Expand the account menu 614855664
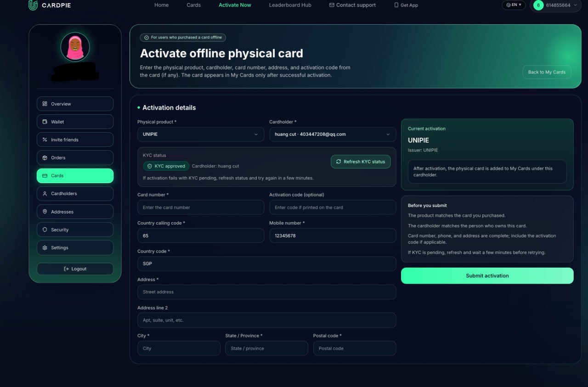This screenshot has width=588, height=387. point(555,5)
